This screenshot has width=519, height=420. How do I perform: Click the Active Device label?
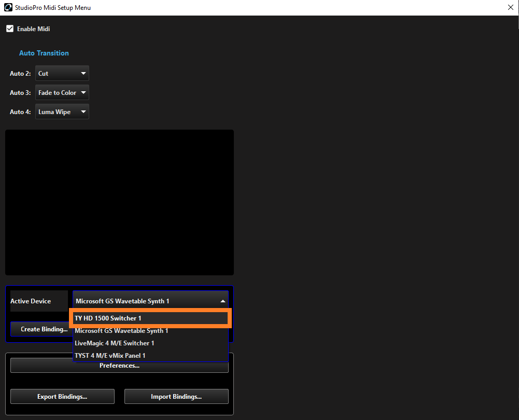click(31, 301)
